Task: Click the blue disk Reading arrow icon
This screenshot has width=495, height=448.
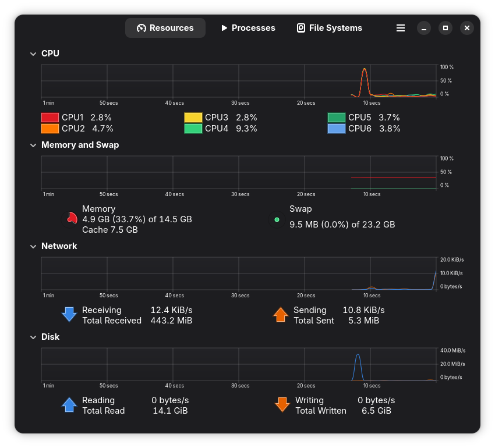Action: coord(69,405)
